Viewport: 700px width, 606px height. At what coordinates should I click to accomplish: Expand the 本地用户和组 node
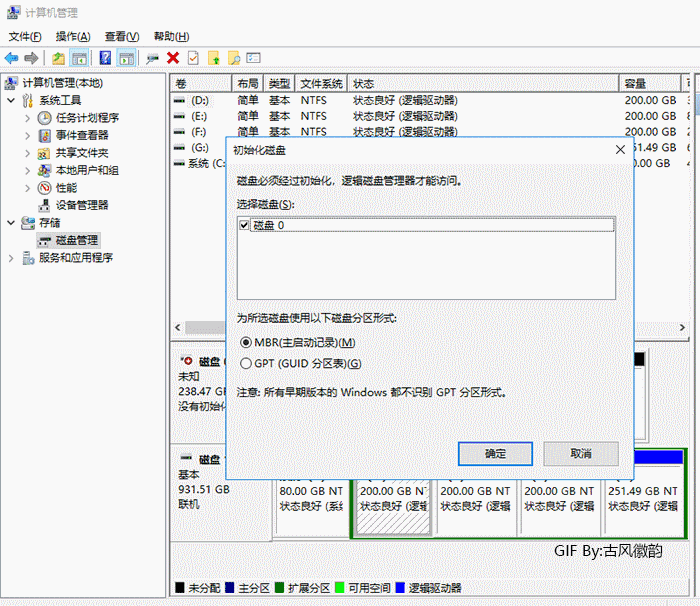click(28, 171)
